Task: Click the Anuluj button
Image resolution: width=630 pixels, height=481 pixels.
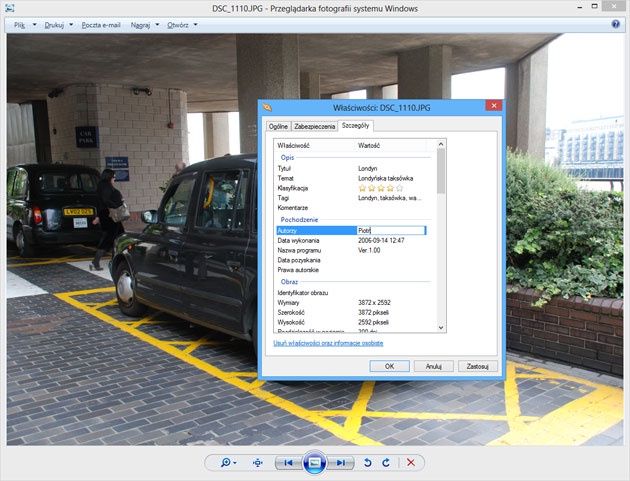Action: (434, 366)
